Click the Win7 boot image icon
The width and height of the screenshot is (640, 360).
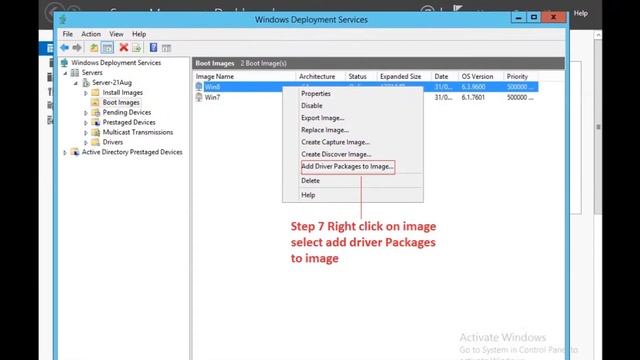click(x=199, y=97)
